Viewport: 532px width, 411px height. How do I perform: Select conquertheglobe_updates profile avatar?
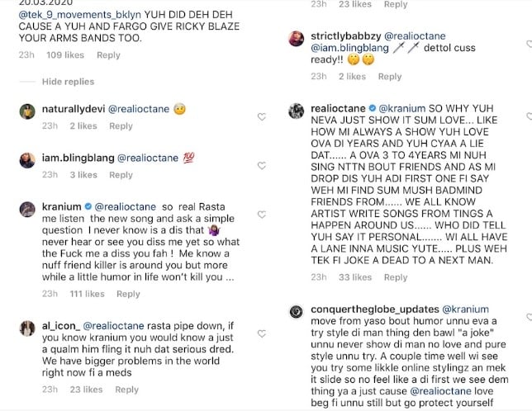297,310
